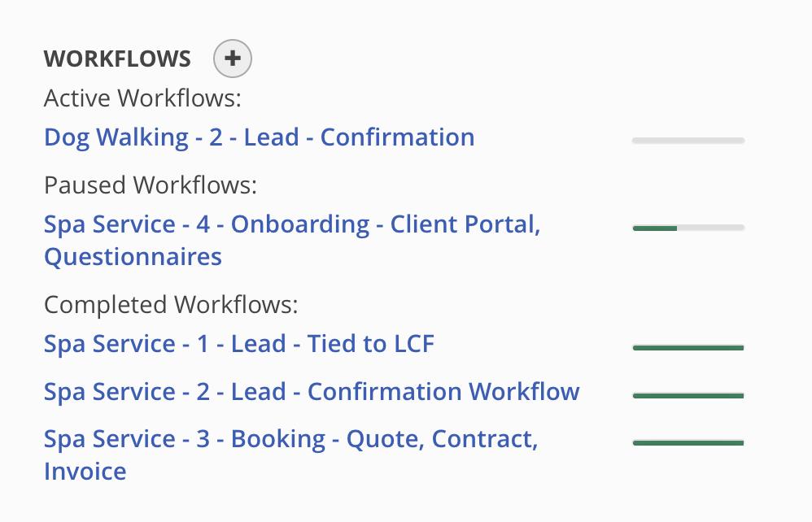Open Dog Walking Lead Confirmation workflow
Screen dimensions: 812x522
coord(259,137)
